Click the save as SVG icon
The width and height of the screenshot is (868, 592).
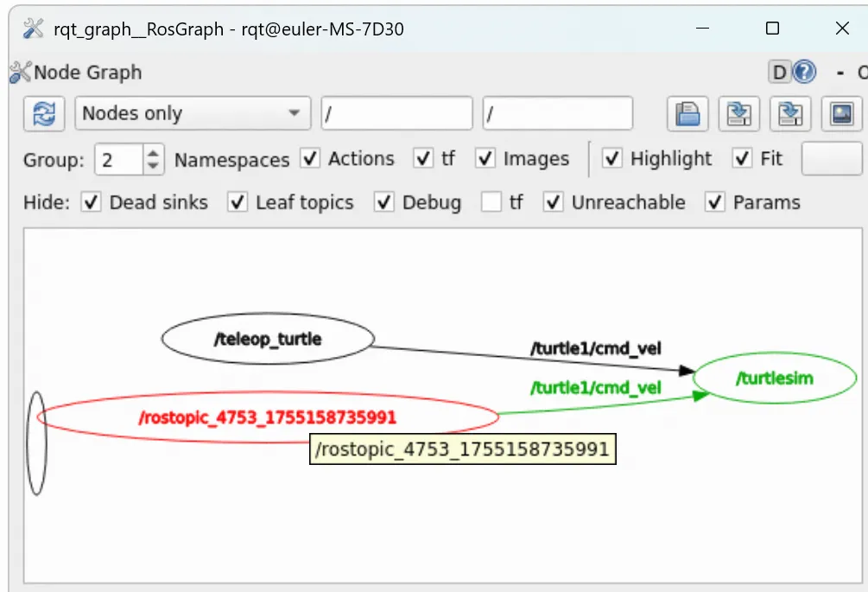coord(790,114)
